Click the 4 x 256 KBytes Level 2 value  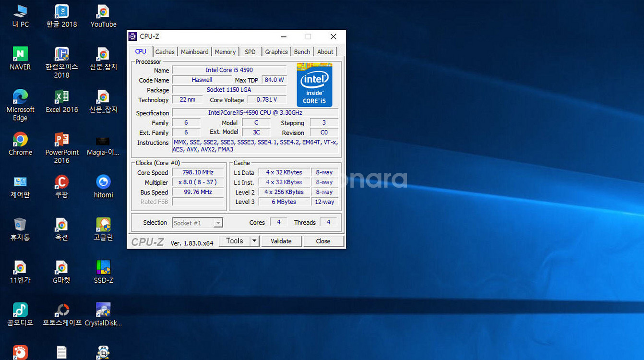pos(284,192)
